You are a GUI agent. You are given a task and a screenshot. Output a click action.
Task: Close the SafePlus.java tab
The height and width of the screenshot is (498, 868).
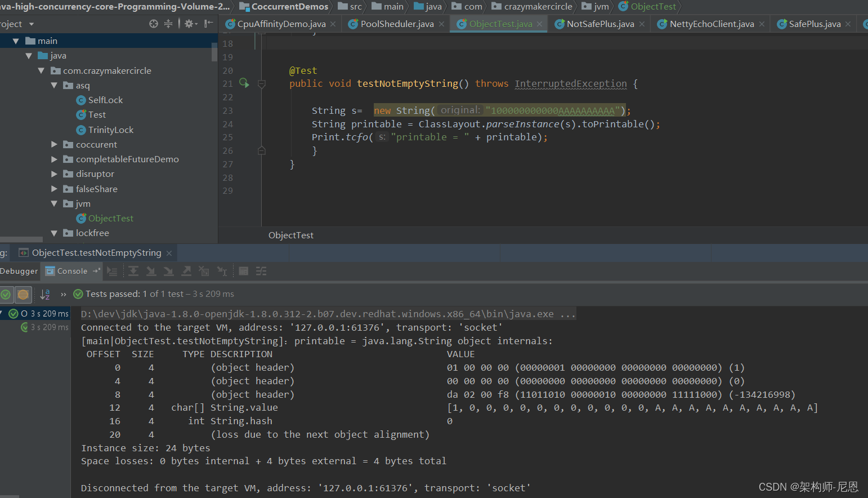[848, 24]
